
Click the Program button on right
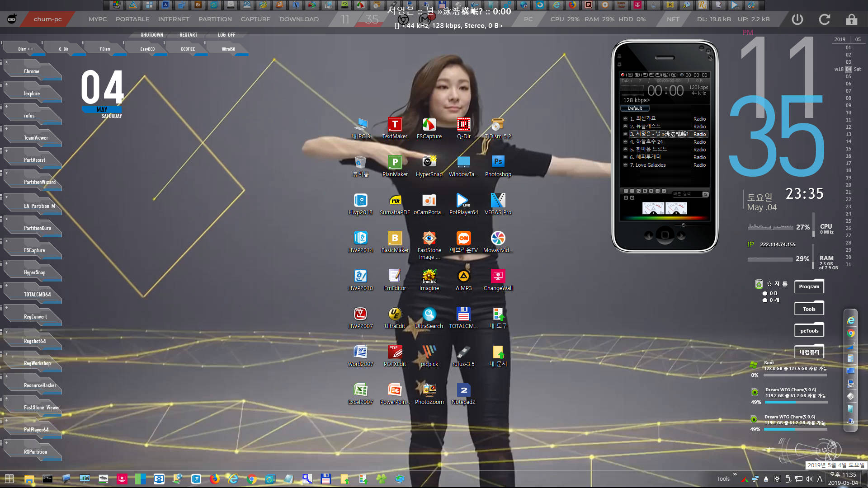click(x=809, y=286)
